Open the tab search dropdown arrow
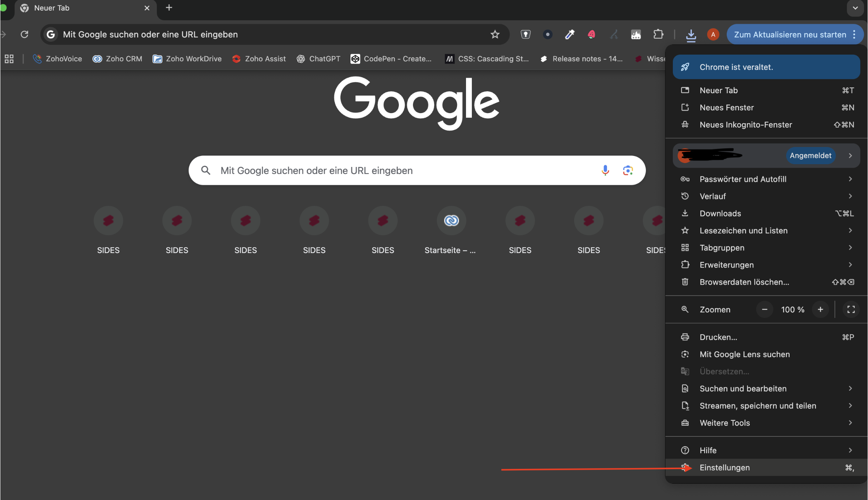Screen dimensions: 868x500 pos(855,8)
